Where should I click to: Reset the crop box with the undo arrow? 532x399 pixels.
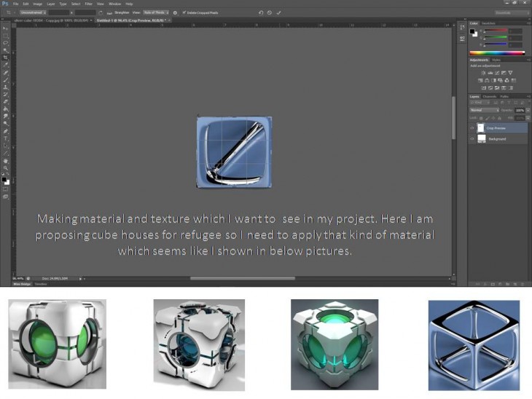point(261,12)
